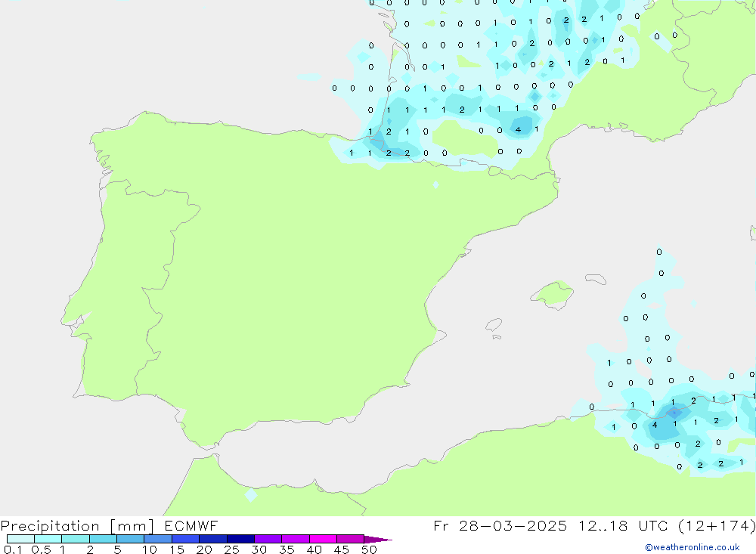756x554 pixels.
Task: Click the Precipitation [mm] title text
Action: pos(77,526)
